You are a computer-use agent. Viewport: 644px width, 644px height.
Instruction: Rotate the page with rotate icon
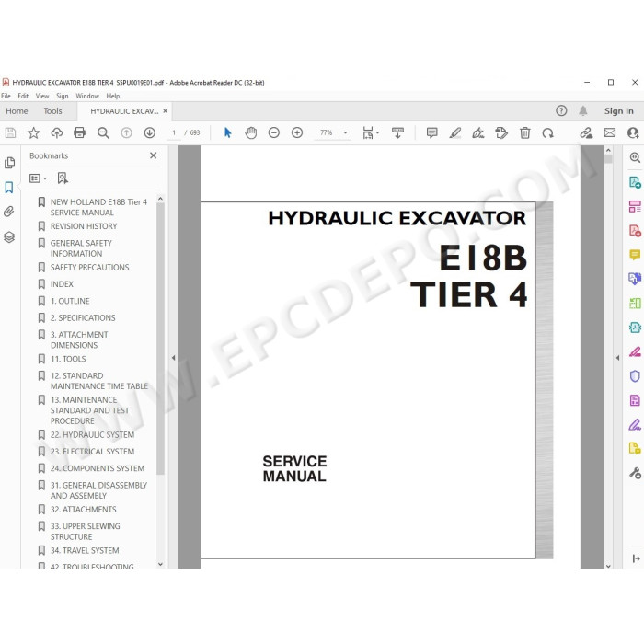548,132
